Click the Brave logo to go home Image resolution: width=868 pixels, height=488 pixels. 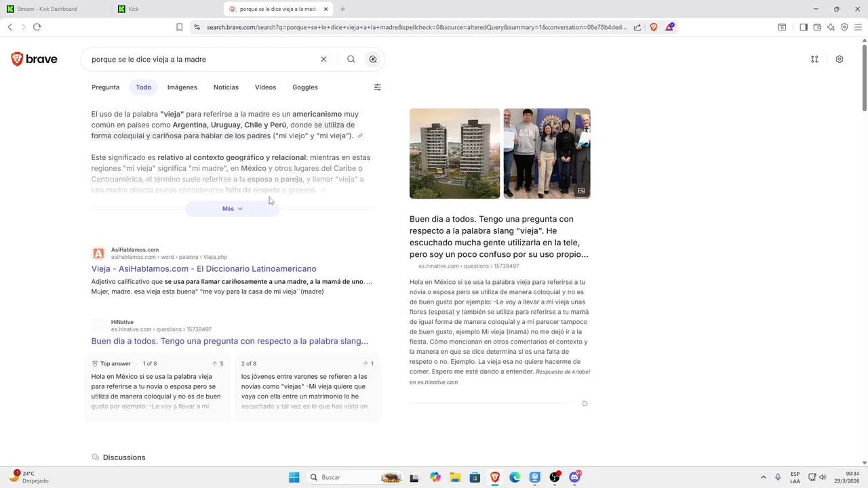[34, 59]
